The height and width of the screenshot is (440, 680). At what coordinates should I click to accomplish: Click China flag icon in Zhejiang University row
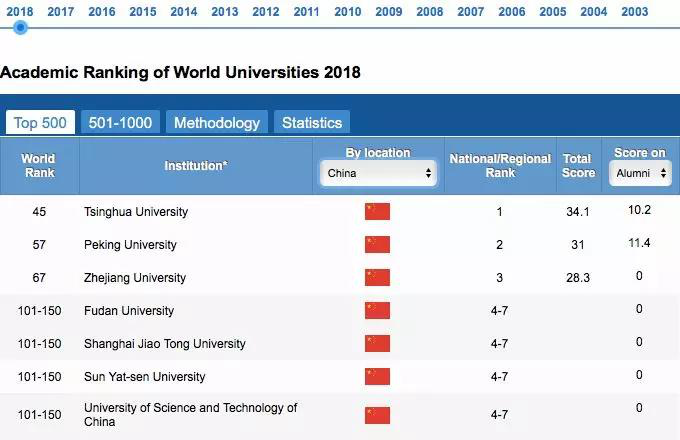click(377, 277)
